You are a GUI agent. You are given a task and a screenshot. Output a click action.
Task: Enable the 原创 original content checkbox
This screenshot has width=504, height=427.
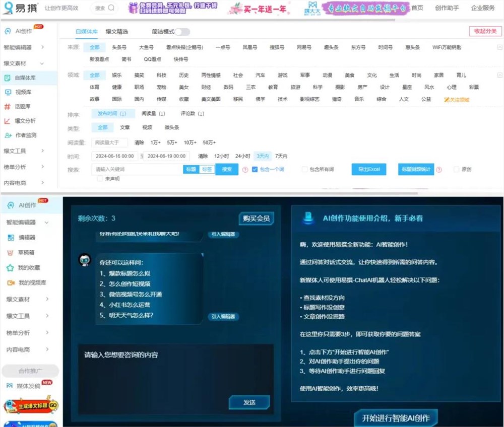(x=455, y=169)
